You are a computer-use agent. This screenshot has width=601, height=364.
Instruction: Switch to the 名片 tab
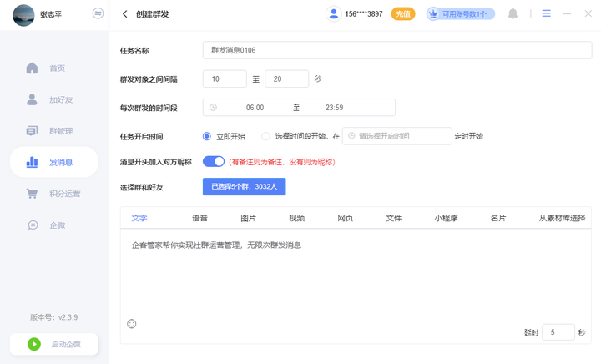[x=498, y=218]
